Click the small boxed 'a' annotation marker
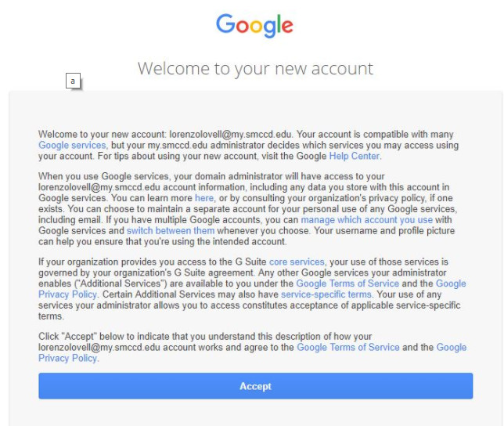Image resolution: width=504 pixels, height=426 pixels. point(73,81)
